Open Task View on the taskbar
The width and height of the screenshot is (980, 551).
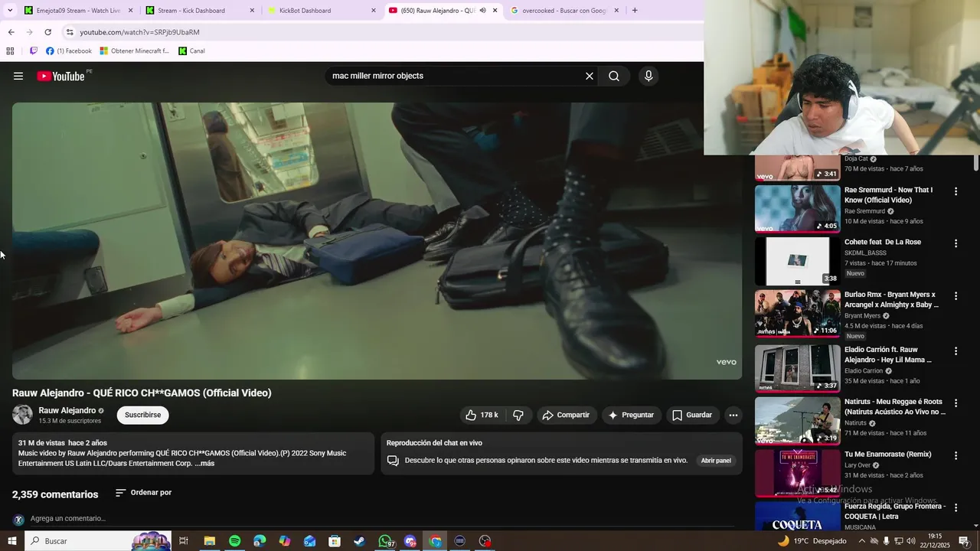point(184,541)
